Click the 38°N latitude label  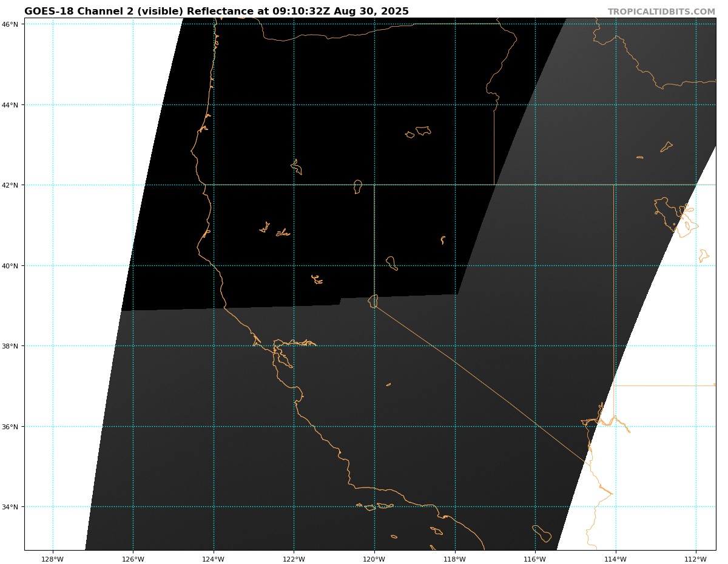point(12,346)
